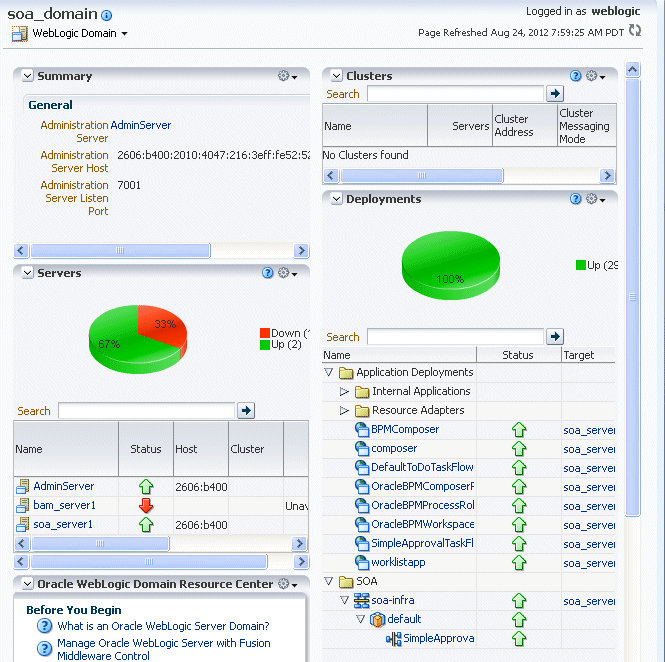Collapse the Deployments panel
Image resolution: width=665 pixels, height=662 pixels.
336,199
